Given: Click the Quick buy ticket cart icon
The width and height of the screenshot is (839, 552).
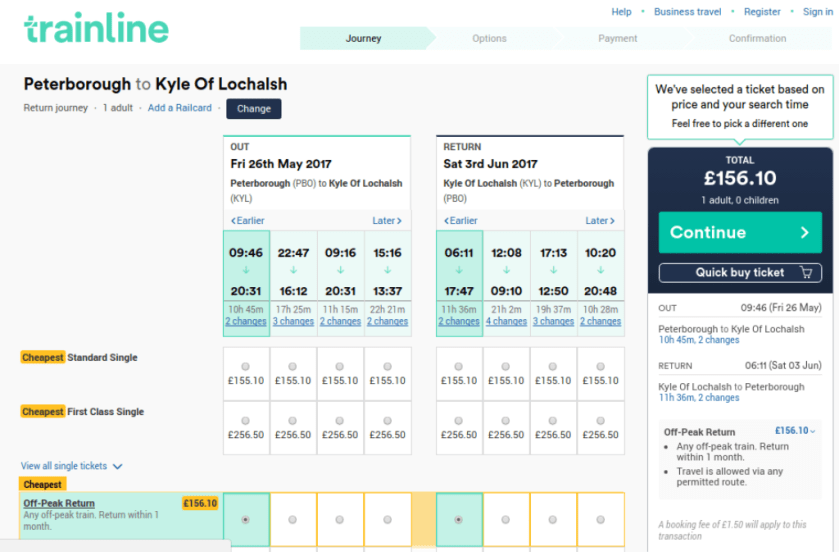Looking at the screenshot, I should [806, 272].
